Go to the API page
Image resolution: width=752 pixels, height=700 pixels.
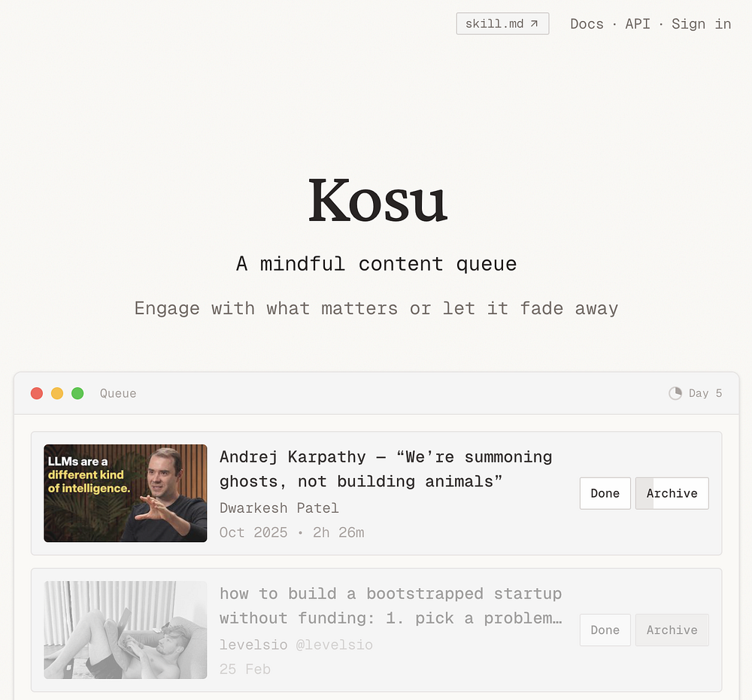(638, 24)
